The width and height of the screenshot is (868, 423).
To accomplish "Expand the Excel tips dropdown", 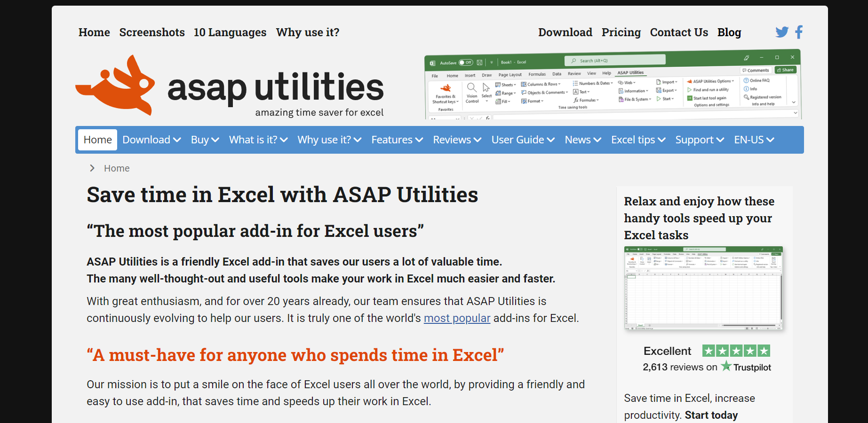I will click(x=637, y=140).
